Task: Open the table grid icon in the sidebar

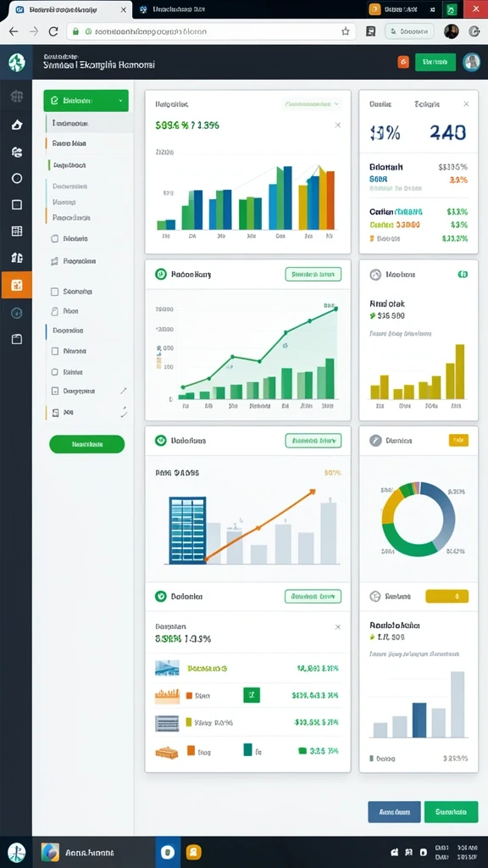Action: [17, 231]
